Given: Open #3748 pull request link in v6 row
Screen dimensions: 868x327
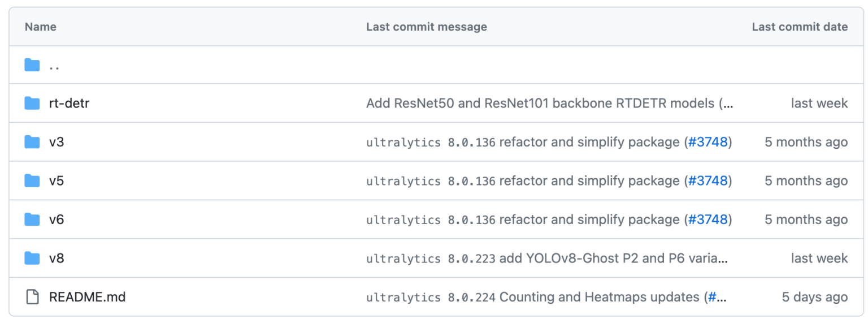Looking at the screenshot, I should pos(708,220).
